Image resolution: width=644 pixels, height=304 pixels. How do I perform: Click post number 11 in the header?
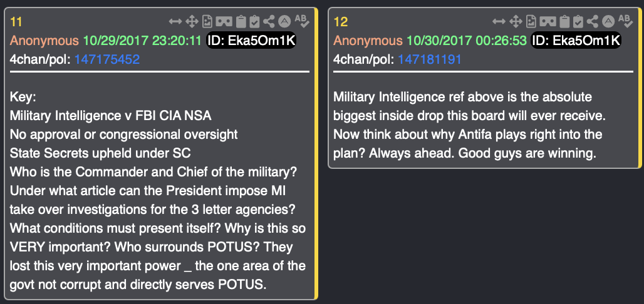pos(17,22)
